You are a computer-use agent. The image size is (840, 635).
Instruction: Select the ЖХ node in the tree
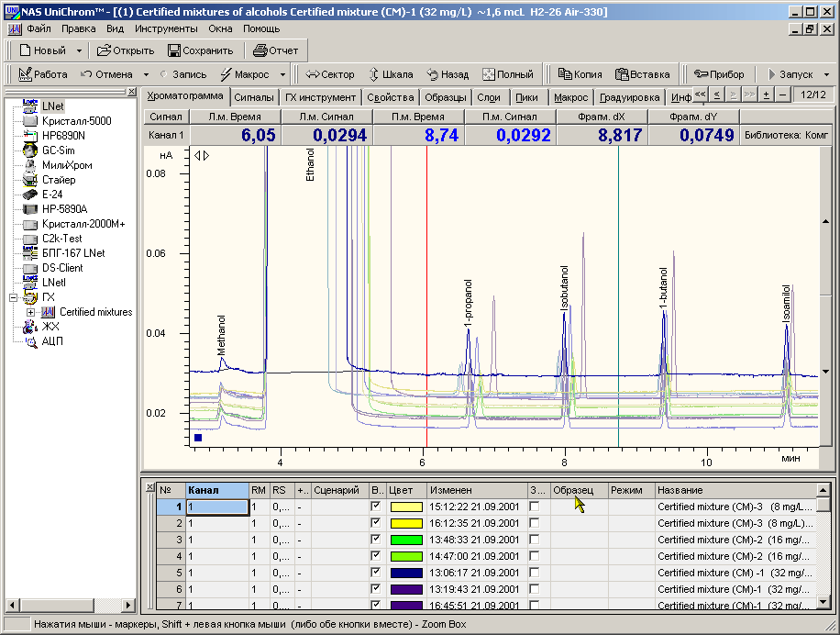(50, 327)
